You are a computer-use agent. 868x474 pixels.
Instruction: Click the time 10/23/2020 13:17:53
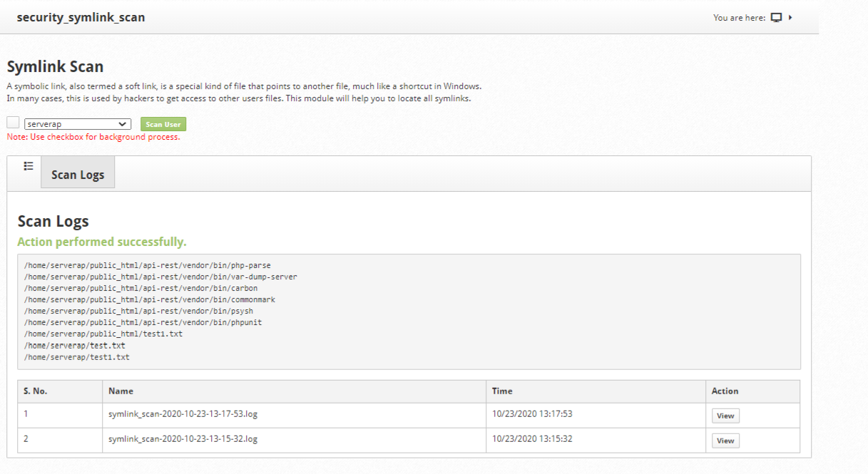point(532,414)
